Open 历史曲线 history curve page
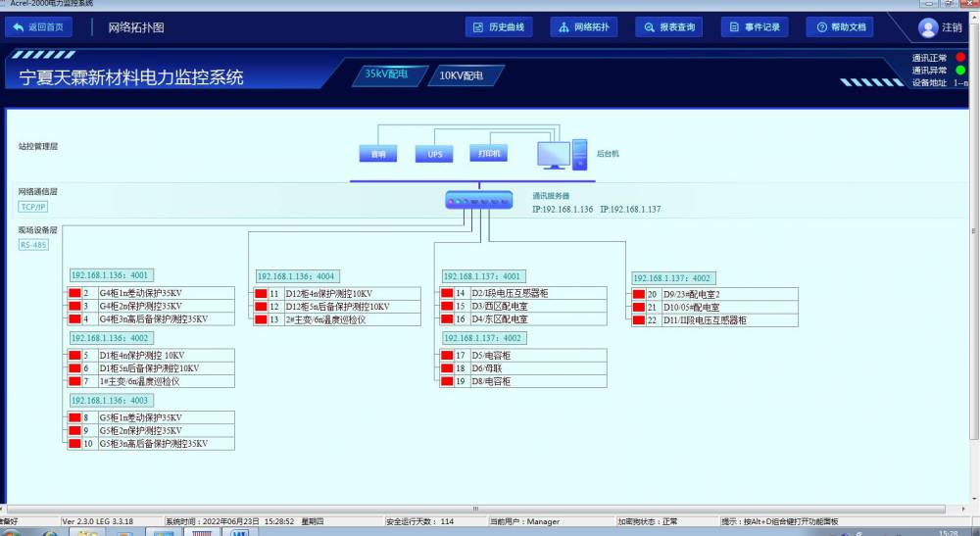Viewport: 980px width, 536px height. (x=499, y=27)
